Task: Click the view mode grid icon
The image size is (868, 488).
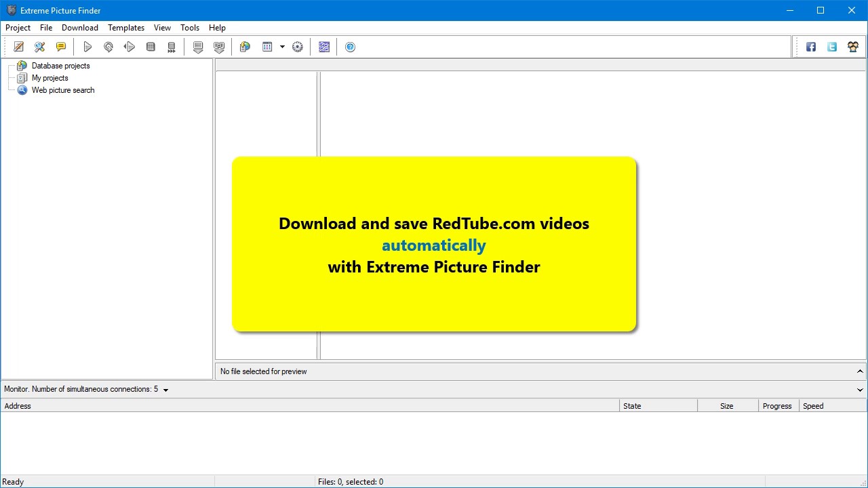Action: click(267, 47)
